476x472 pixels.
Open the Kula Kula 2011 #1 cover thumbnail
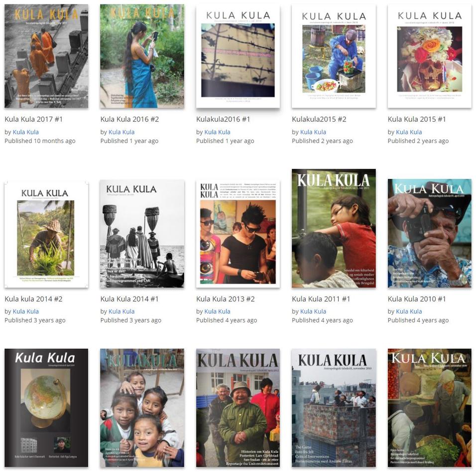(x=334, y=228)
